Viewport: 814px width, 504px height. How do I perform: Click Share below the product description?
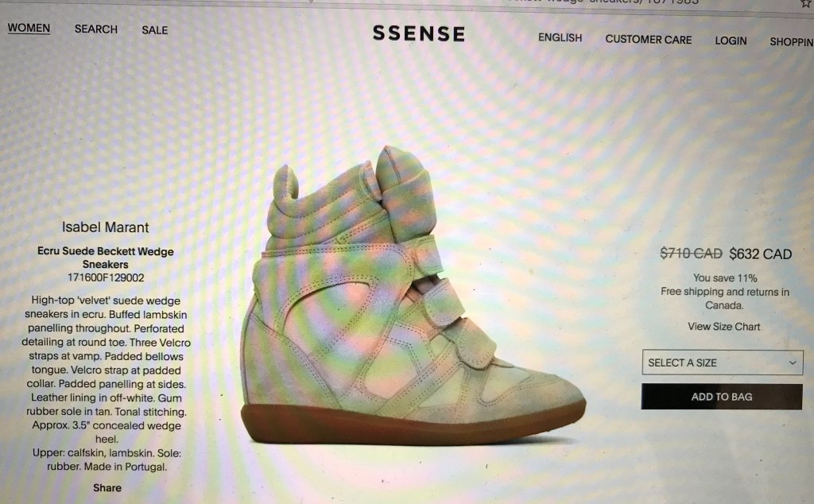[107, 488]
